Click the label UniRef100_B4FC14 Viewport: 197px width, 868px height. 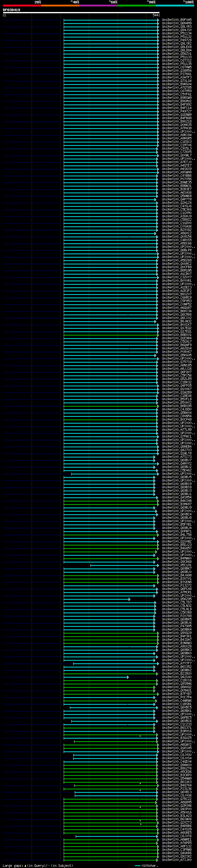point(177,108)
